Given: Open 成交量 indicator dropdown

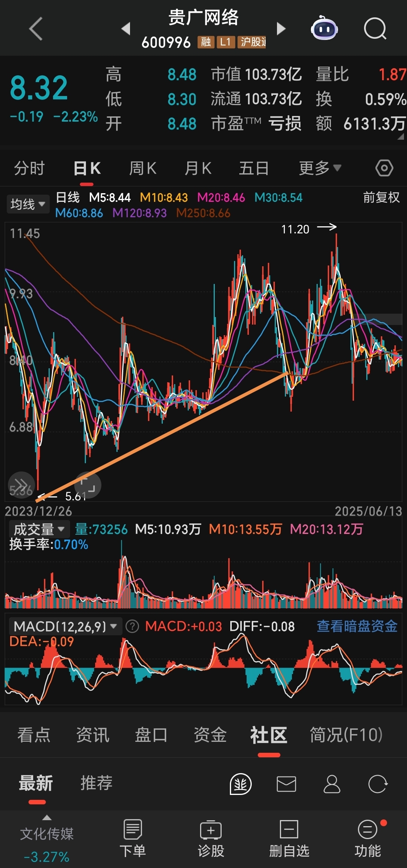Looking at the screenshot, I should [x=39, y=529].
